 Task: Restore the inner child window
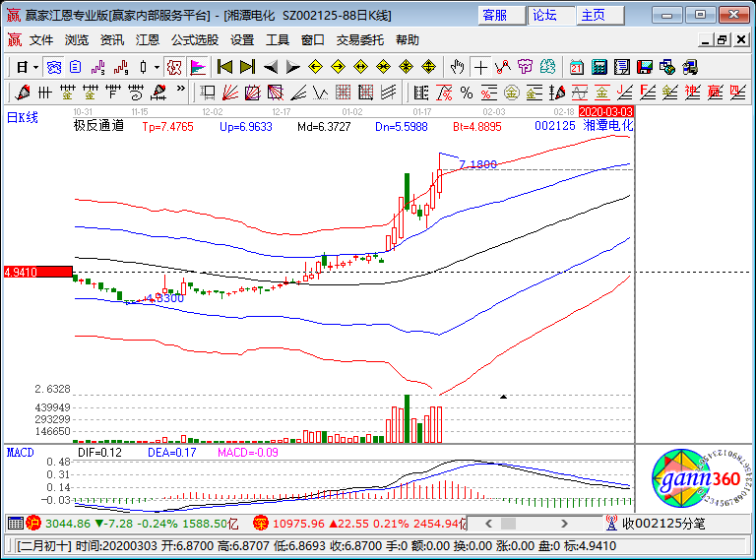[722, 40]
